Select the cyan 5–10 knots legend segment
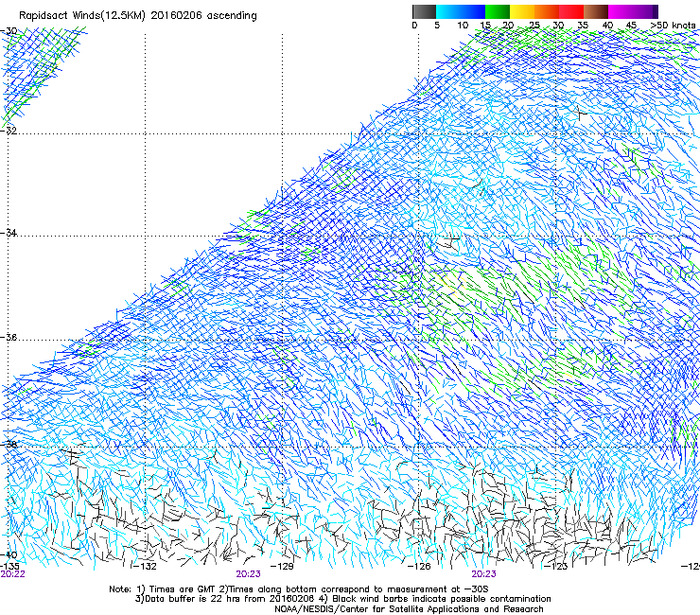The width and height of the screenshot is (700, 615). pyautogui.click(x=448, y=11)
